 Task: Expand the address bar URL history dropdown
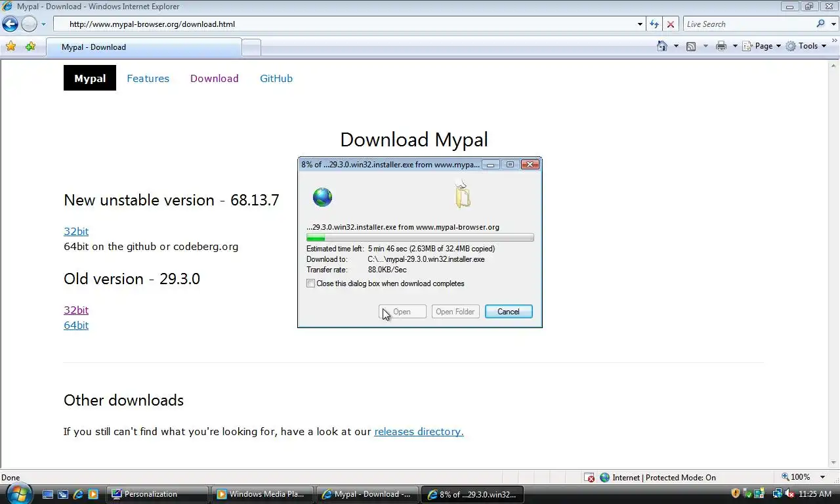[640, 24]
